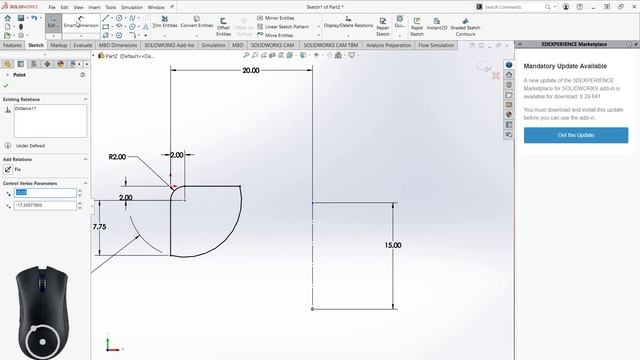640x360 pixels.
Task: Open the Offset Entities tool
Action: pos(223,27)
